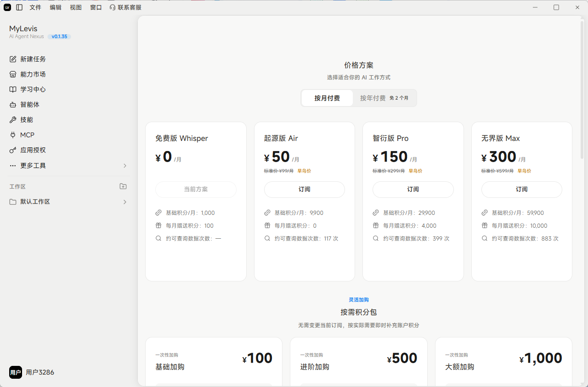The width and height of the screenshot is (588, 387).
Task: Click the 早鸟价 label in Air card
Action: [x=304, y=171]
